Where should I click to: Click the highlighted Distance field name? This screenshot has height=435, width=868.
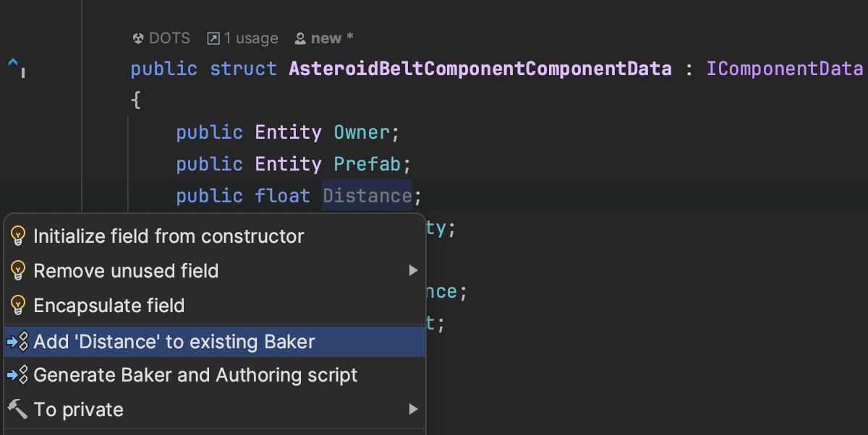[367, 196]
